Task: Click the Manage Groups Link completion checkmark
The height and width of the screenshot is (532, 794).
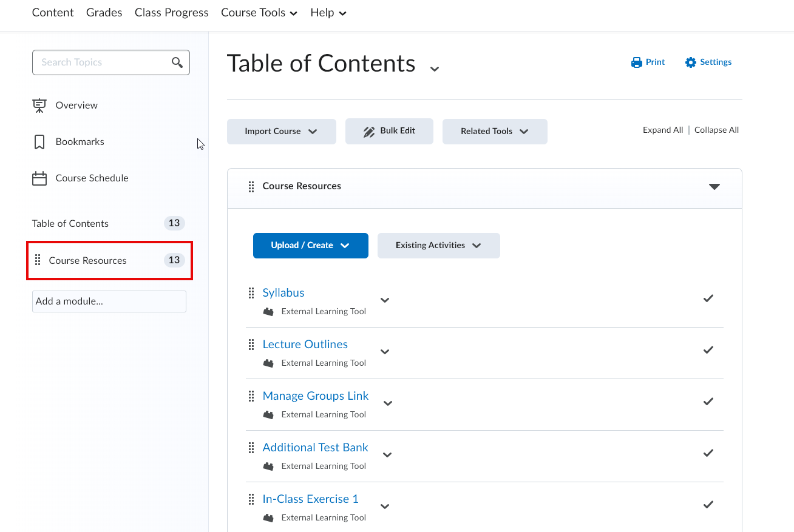Action: click(x=708, y=402)
